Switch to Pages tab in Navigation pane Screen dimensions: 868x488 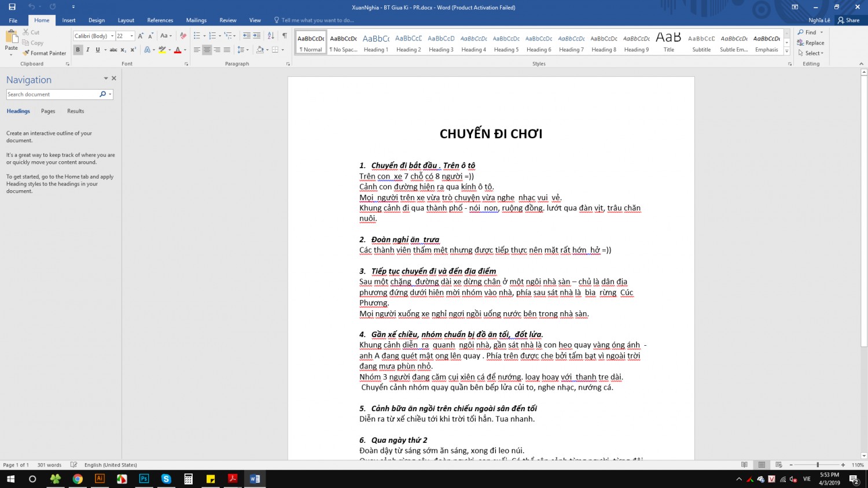pos(48,111)
